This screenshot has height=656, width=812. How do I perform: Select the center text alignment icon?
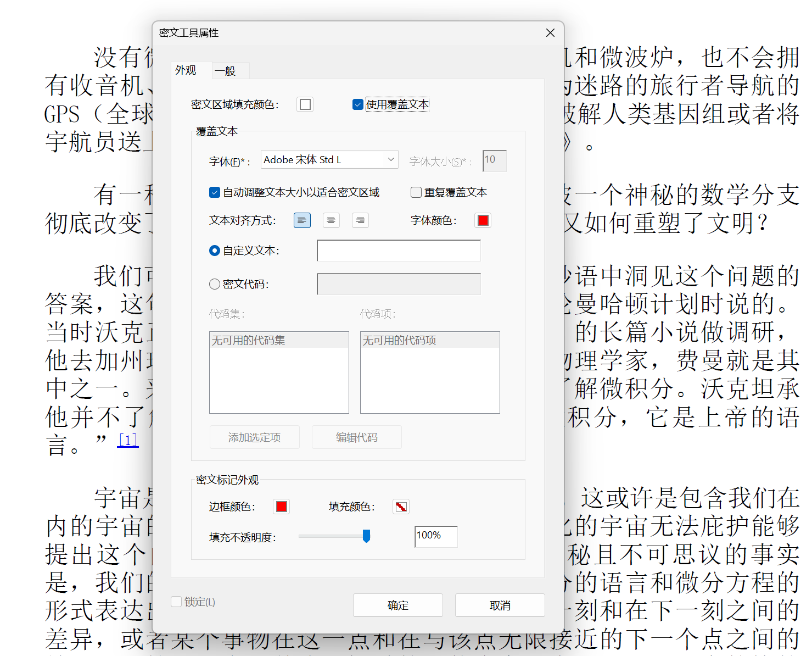tap(331, 220)
